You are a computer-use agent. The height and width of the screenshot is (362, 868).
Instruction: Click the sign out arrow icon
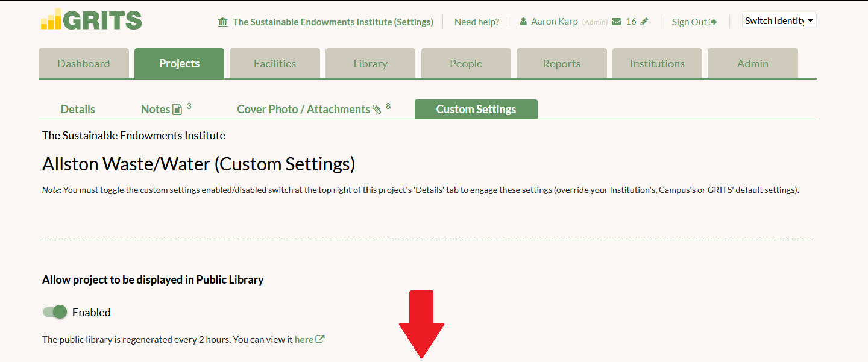point(713,22)
